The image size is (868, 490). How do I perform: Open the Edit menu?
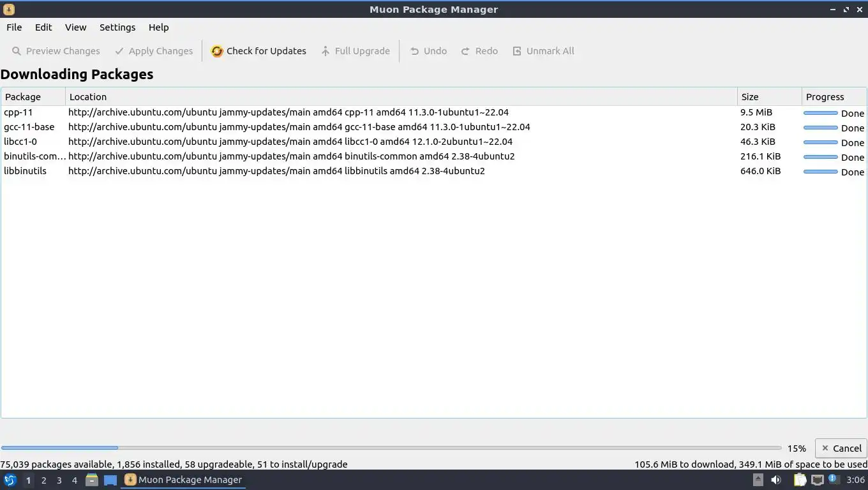click(x=43, y=27)
